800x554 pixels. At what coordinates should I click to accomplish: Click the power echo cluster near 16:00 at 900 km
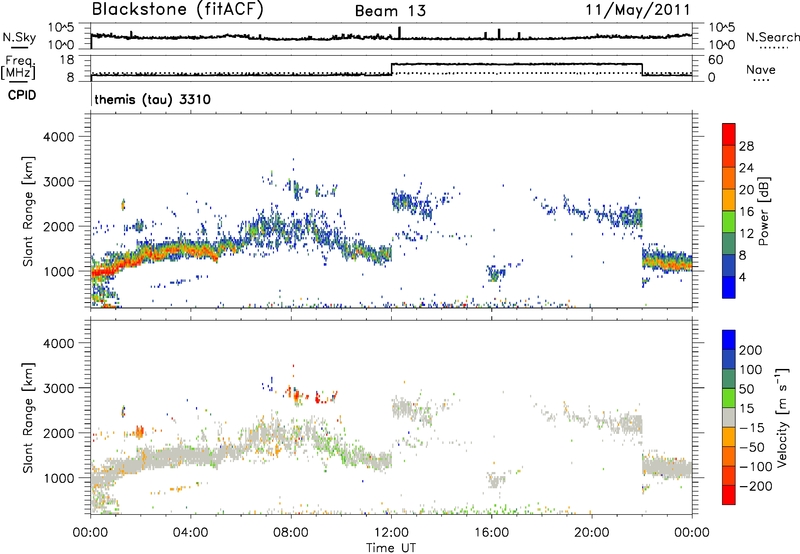pyautogui.click(x=495, y=273)
